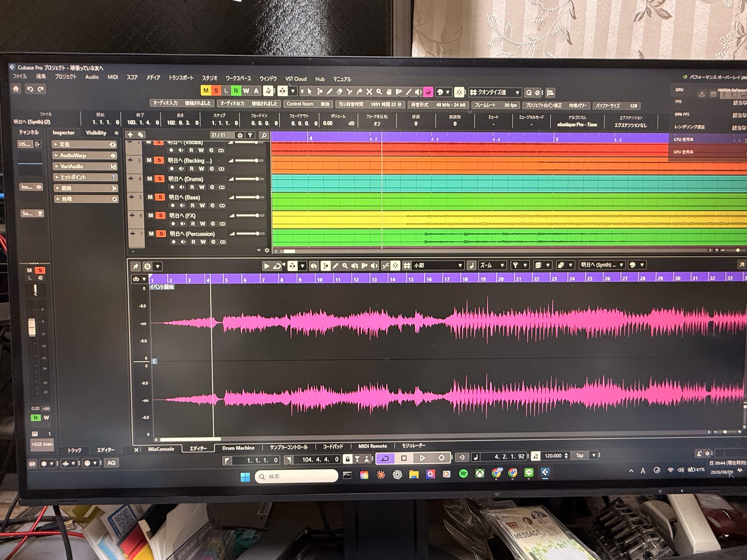Toggle the green R read automation button
747x560 pixels.
coord(236,91)
